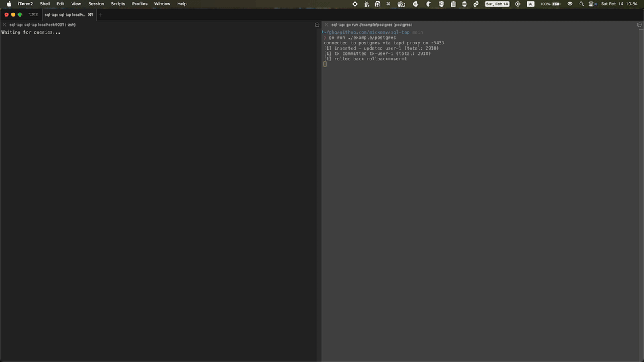Click the command-key symbol menu bar icon
This screenshot has height=362, width=644.
click(388, 4)
